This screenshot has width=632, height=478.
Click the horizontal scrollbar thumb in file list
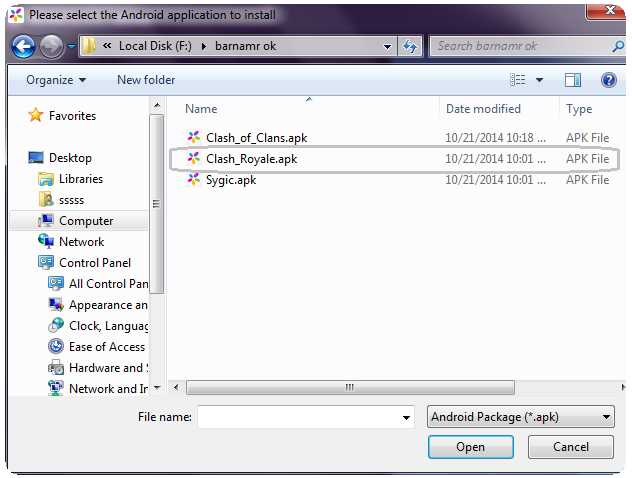pyautogui.click(x=350, y=388)
